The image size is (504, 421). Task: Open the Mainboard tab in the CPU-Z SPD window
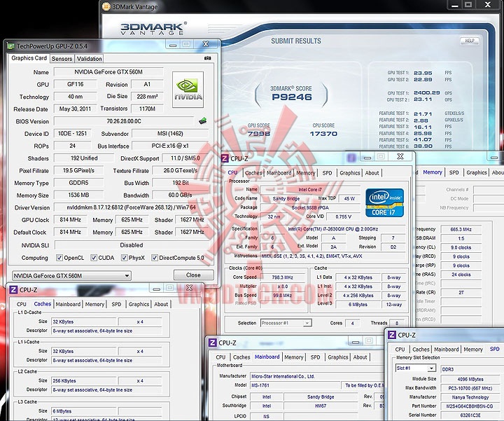[447, 350]
